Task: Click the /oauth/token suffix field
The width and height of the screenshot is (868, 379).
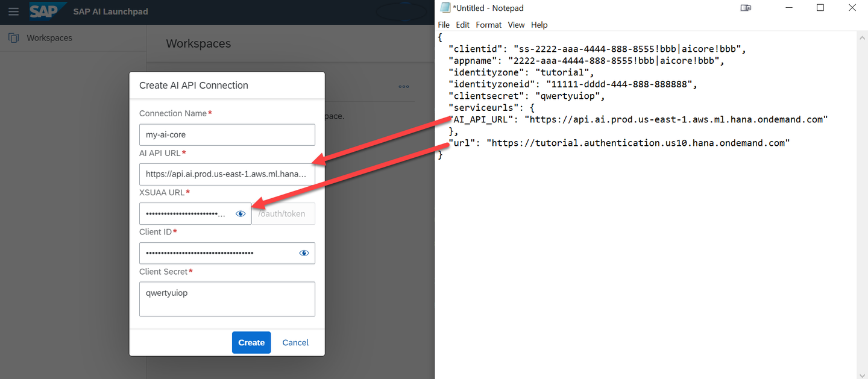Action: [283, 213]
